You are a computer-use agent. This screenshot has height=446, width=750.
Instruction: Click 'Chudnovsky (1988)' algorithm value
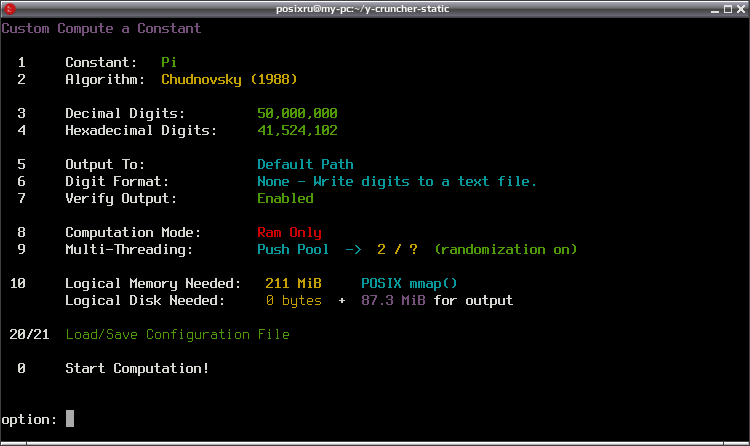click(x=229, y=79)
